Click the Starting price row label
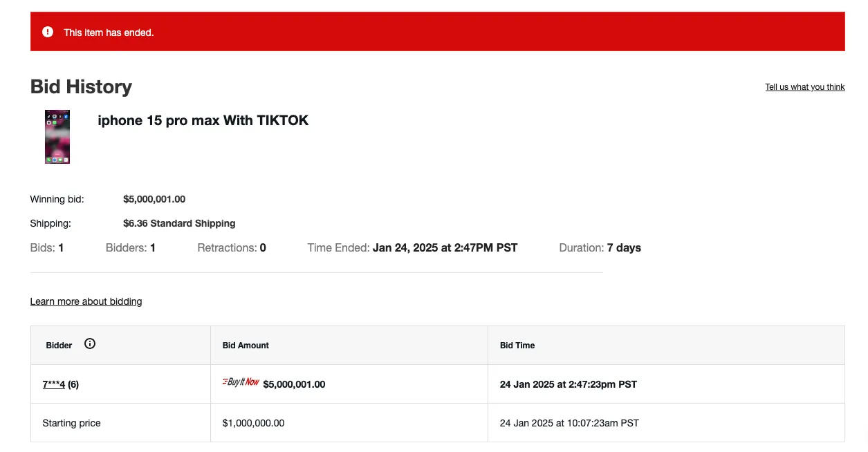Image resolution: width=868 pixels, height=452 pixels. tap(71, 423)
